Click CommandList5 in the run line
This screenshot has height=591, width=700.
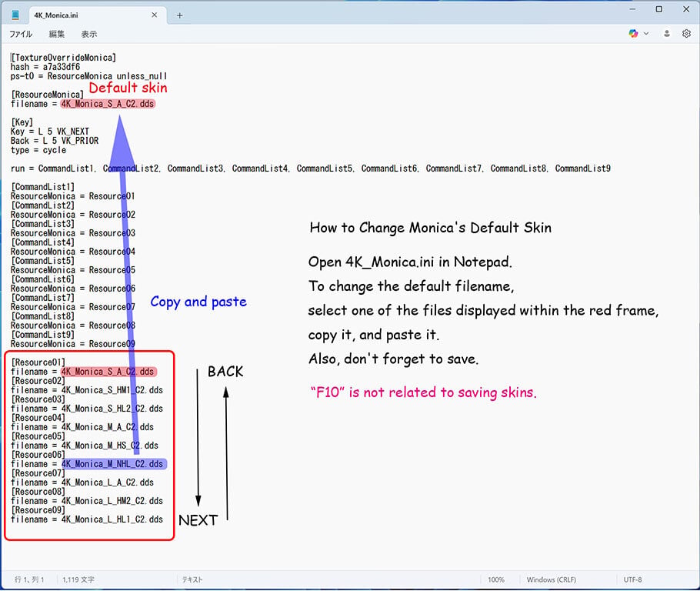[x=324, y=169]
